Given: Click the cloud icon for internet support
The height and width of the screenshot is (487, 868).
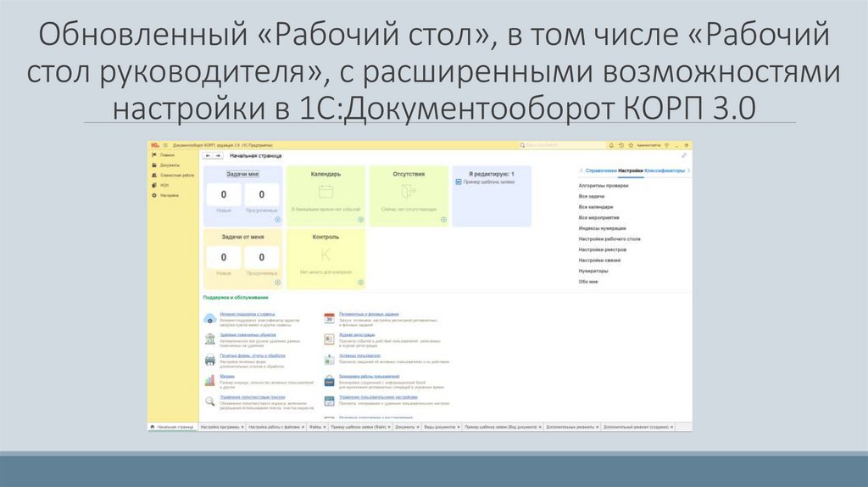Looking at the screenshot, I should tap(210, 318).
